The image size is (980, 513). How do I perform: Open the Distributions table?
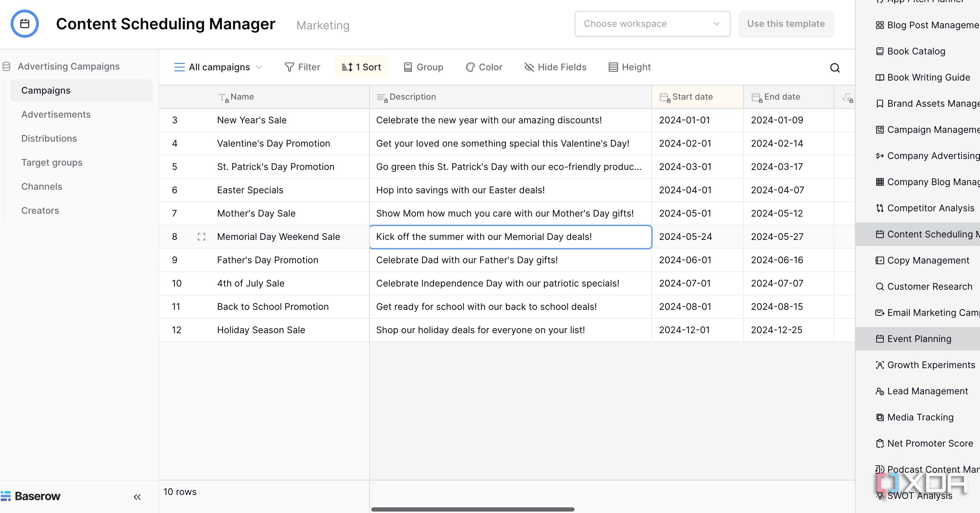49,138
